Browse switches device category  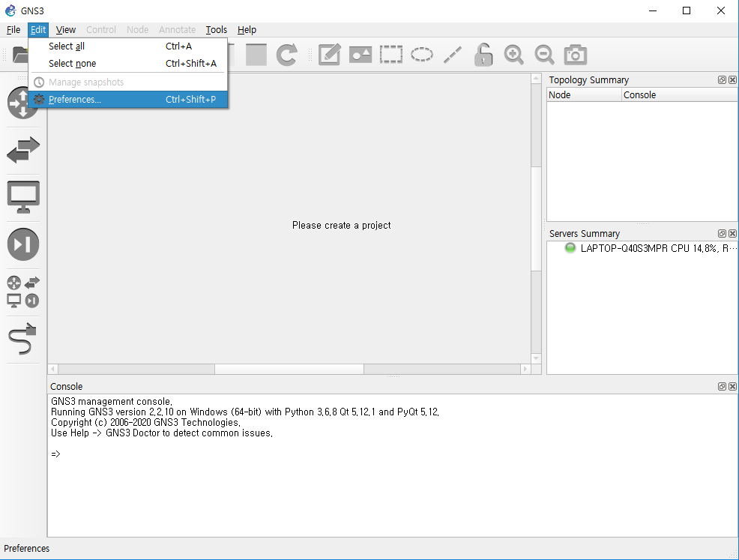pyautogui.click(x=23, y=150)
